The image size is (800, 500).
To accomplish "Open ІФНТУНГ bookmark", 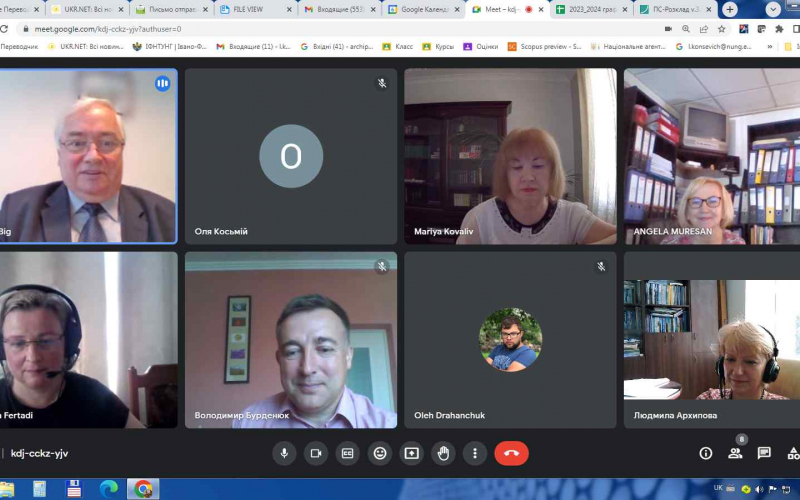I will tap(170, 46).
